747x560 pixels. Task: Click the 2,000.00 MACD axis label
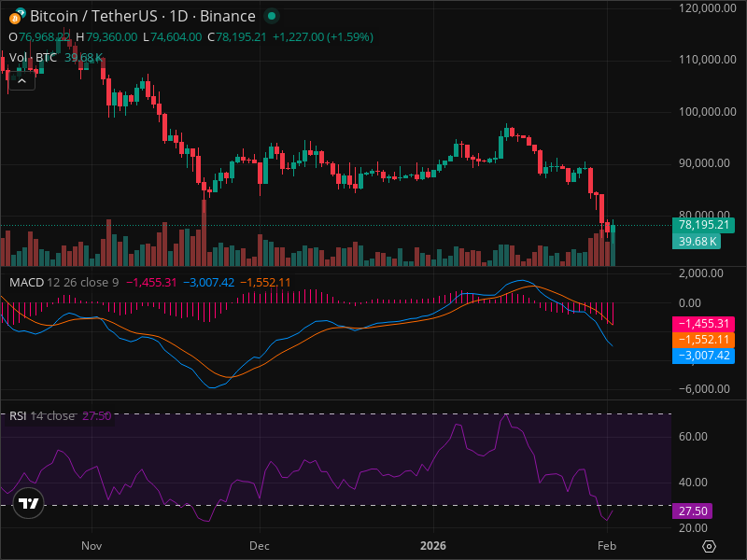(701, 273)
